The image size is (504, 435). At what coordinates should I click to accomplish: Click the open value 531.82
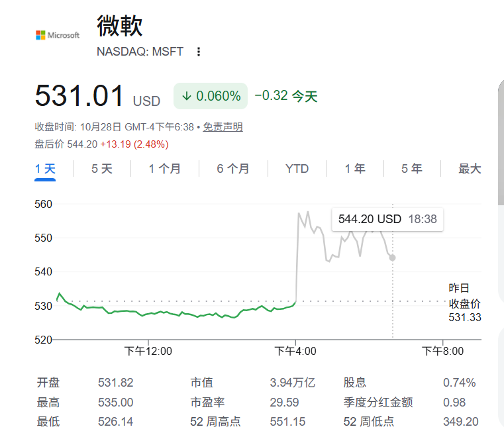116,383
